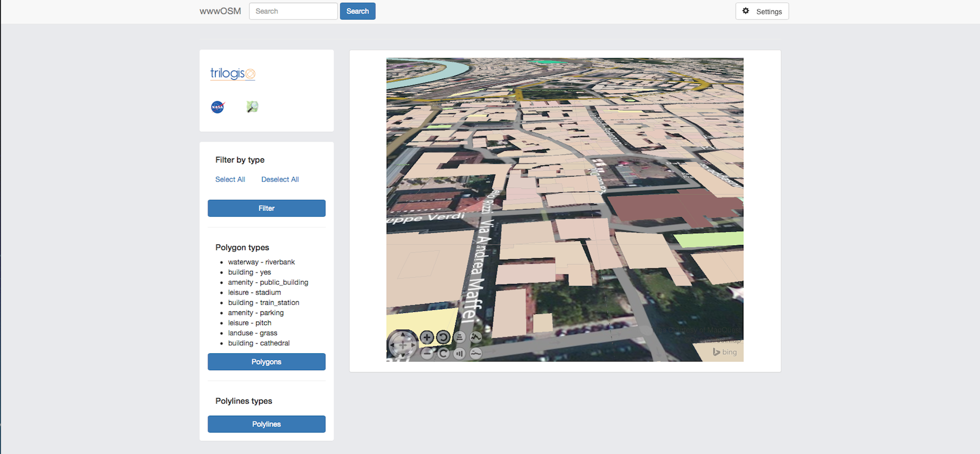This screenshot has height=454, width=980.
Task: Click the OpenStreetMap magnifier logo
Action: pyautogui.click(x=252, y=106)
